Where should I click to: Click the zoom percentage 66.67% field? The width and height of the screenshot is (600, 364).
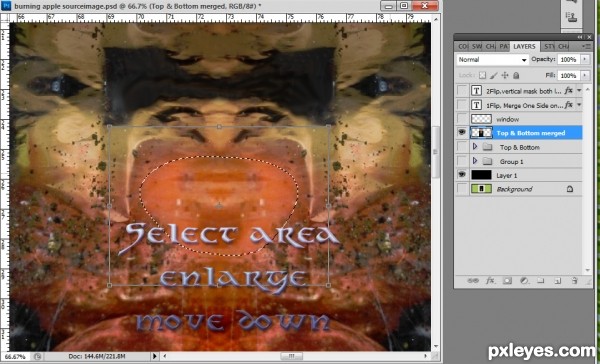click(15, 356)
